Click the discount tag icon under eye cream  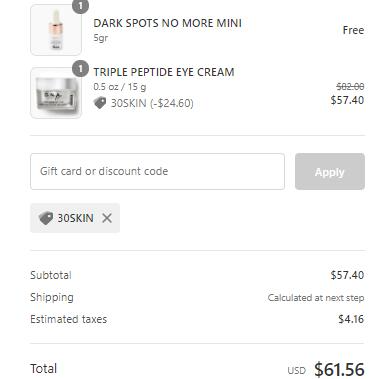coord(100,103)
